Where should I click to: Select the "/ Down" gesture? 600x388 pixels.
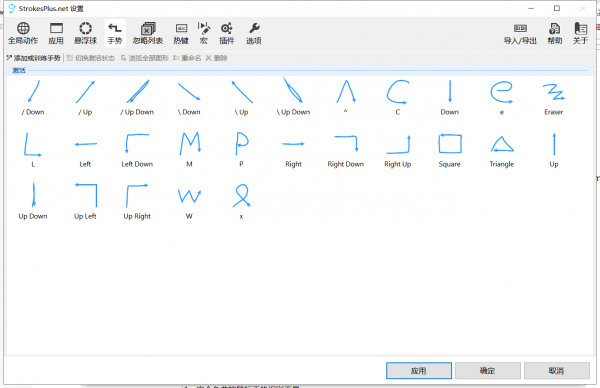[33, 97]
